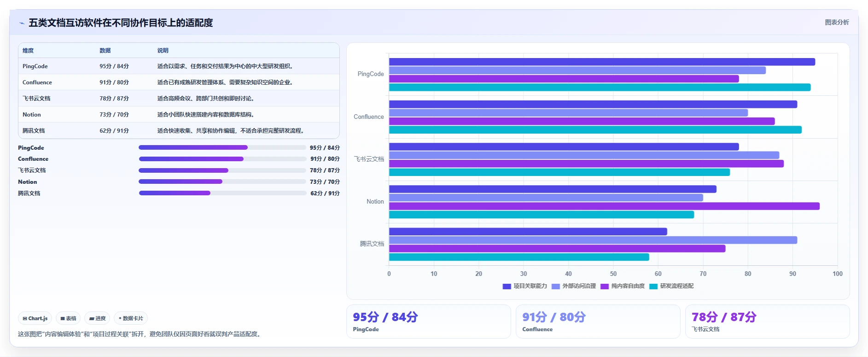The height and width of the screenshot is (357, 868).
Task: Click Confluence's light blue 外部访问治理 chart bar
Action: [568, 113]
